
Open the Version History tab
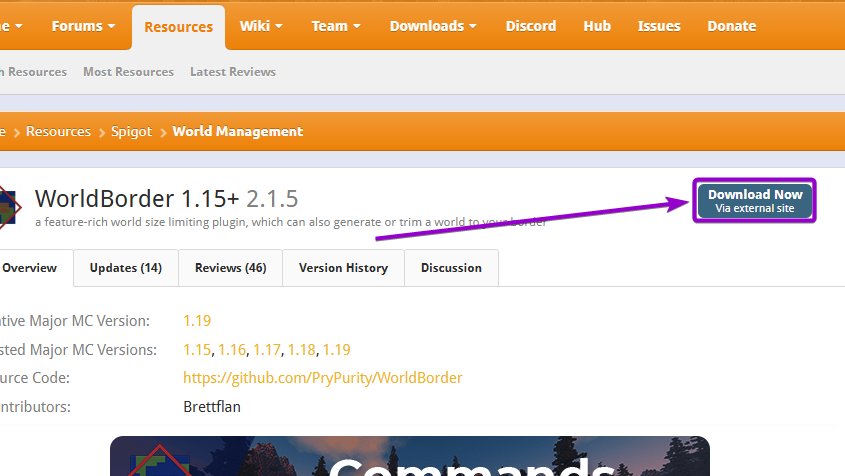click(343, 268)
